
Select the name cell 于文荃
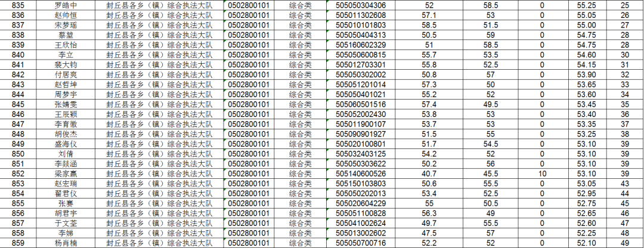[66, 223]
